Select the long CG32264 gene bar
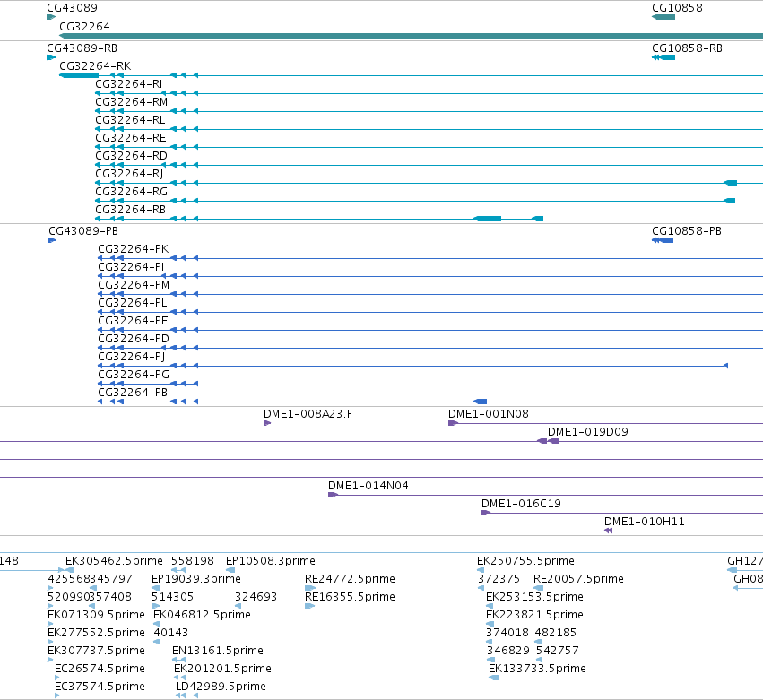Viewport: 763px width, 700px height. (x=411, y=36)
